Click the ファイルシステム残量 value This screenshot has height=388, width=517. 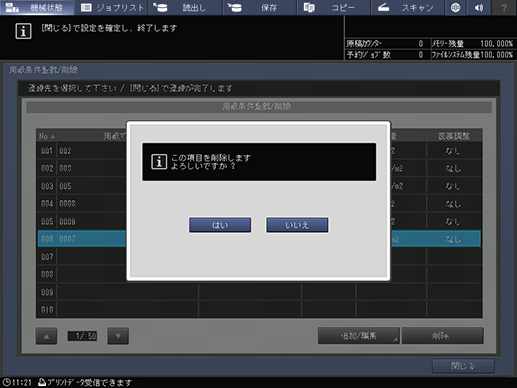pos(496,55)
